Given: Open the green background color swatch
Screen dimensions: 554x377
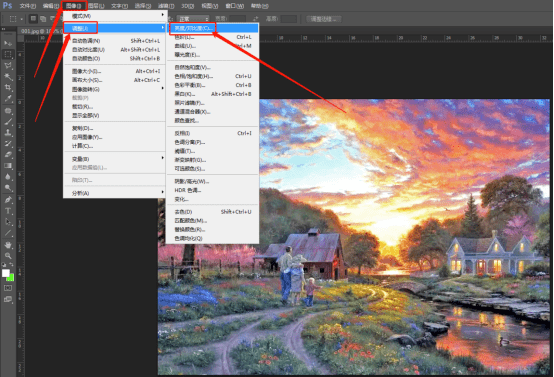Looking at the screenshot, I should tap(11, 278).
